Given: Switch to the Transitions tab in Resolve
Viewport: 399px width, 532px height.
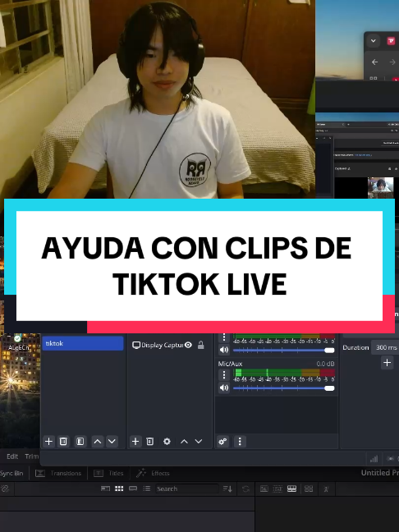Looking at the screenshot, I should pos(58,474).
